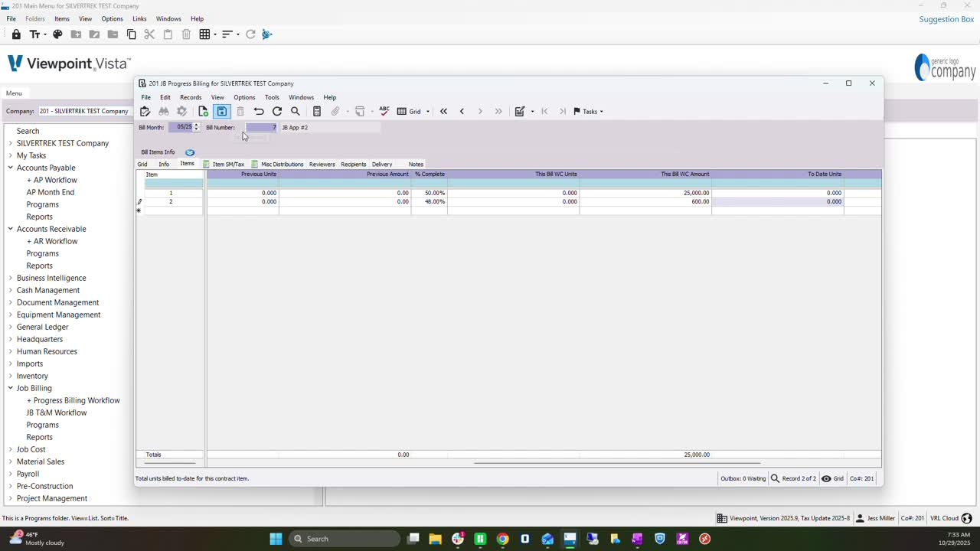
Task: Open the calculator icon in Progress Billing toolbar
Action: 317,112
